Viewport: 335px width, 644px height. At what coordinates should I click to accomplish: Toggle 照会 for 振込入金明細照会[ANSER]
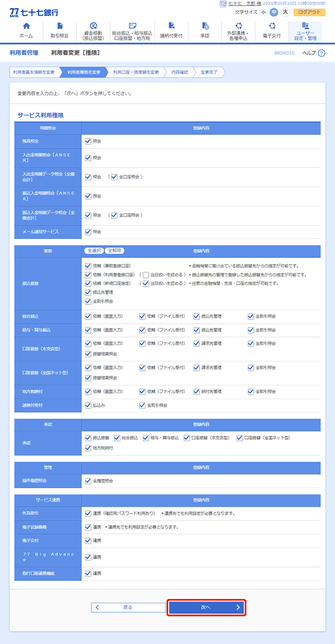click(88, 196)
